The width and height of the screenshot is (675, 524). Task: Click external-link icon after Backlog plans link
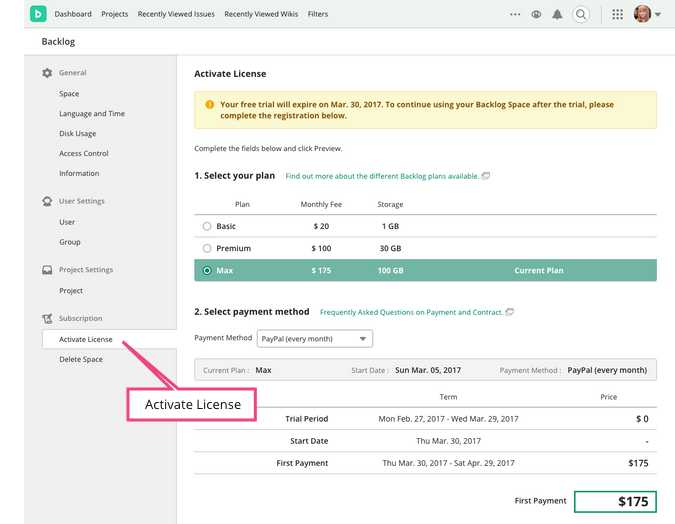(486, 176)
